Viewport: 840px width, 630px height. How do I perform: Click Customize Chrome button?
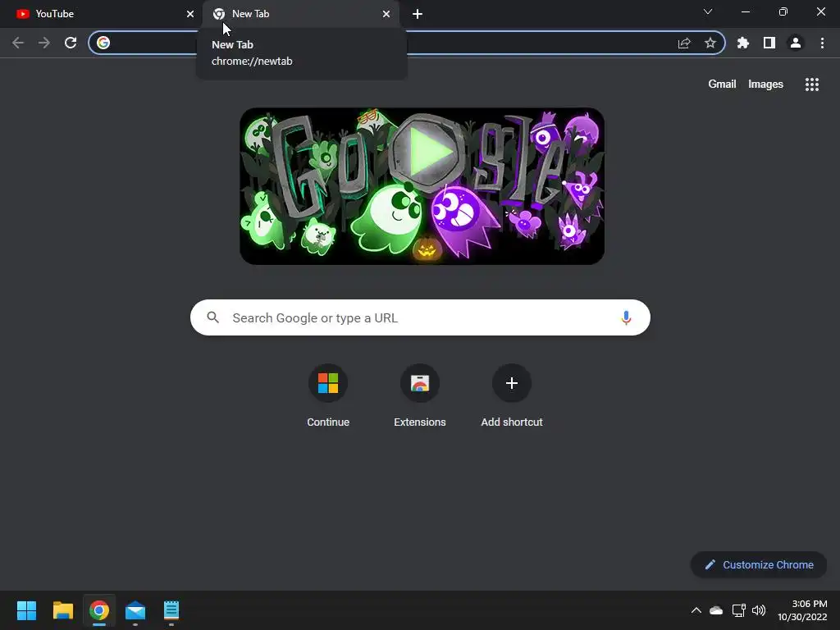click(x=759, y=564)
